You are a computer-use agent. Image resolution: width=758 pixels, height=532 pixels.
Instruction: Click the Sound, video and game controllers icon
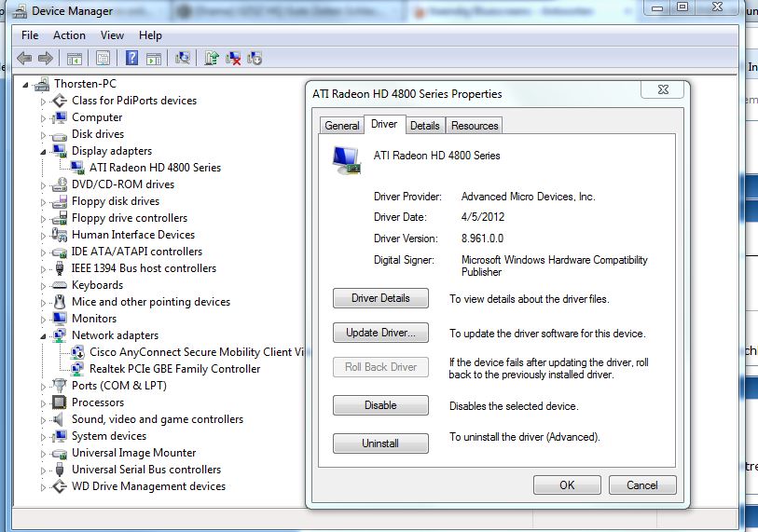pos(59,419)
